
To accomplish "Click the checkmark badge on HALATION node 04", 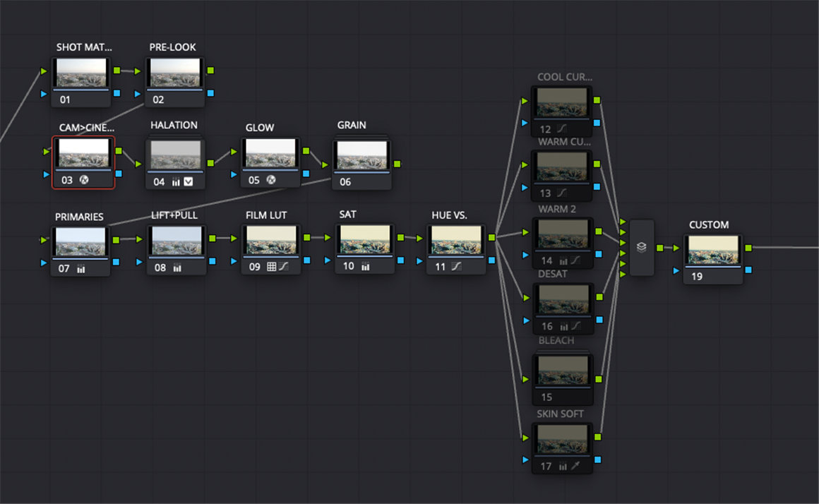I will [x=189, y=182].
